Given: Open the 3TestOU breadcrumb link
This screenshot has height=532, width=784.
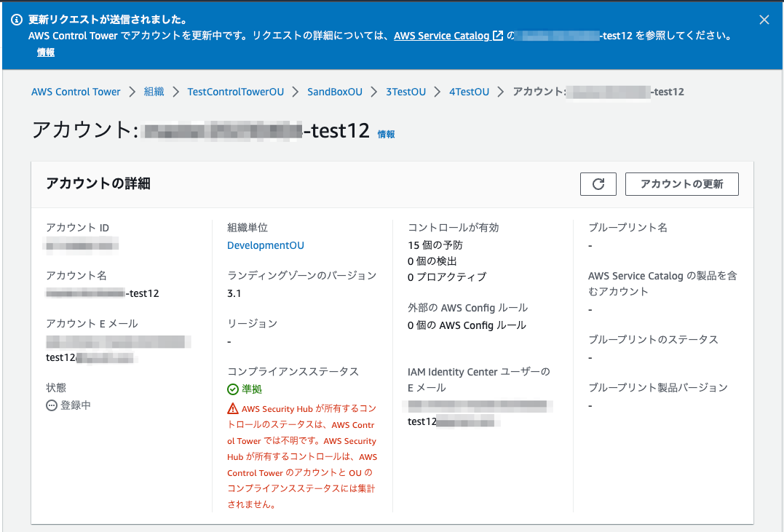Looking at the screenshot, I should coord(406,92).
